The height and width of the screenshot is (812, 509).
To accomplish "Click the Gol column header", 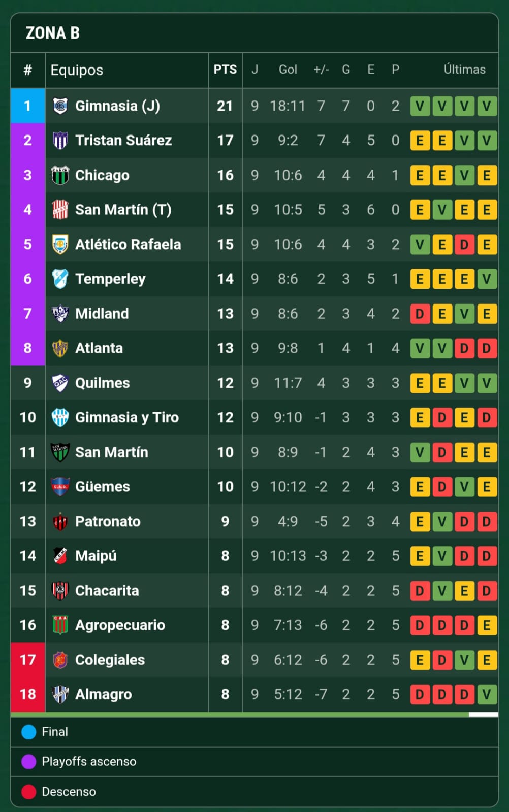I will click(x=288, y=70).
